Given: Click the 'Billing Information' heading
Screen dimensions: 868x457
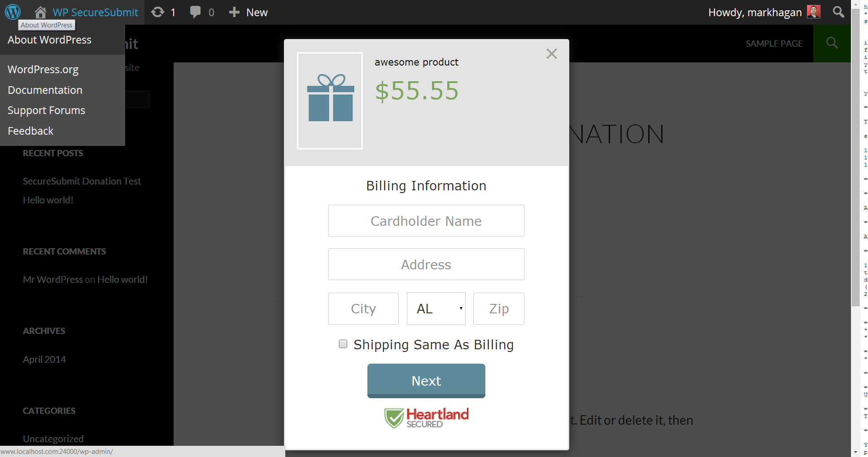Looking at the screenshot, I should coord(426,186).
